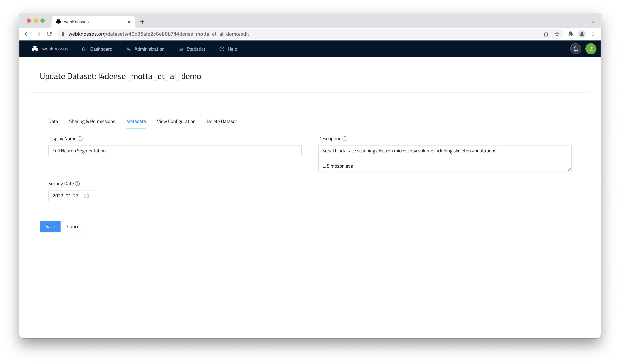Go back in browser history
The width and height of the screenshot is (620, 364).
27,34
